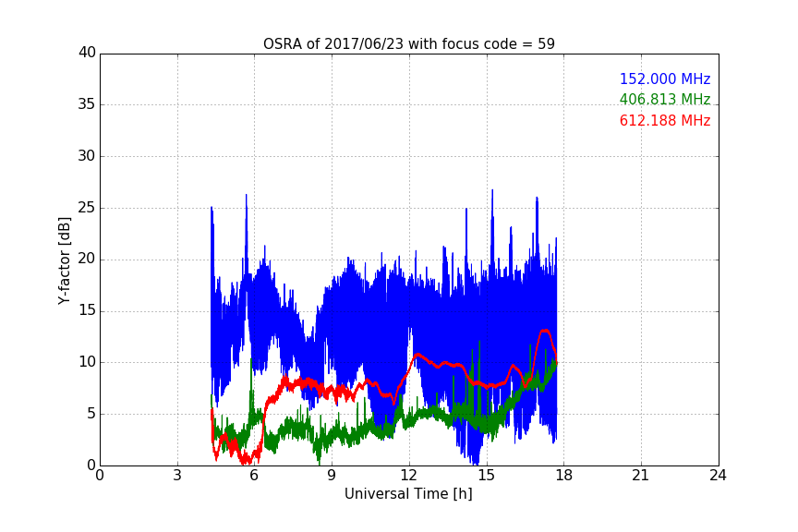Click the x-axis tick label '18'

click(x=563, y=476)
